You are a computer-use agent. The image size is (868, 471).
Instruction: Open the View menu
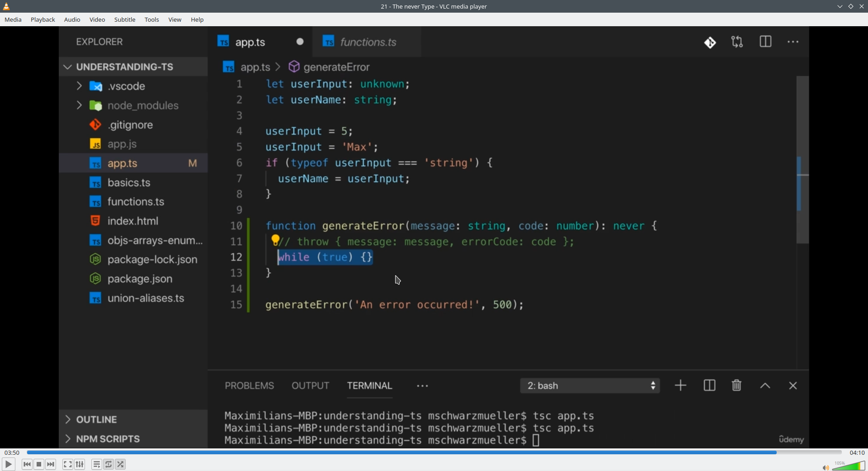175,20
